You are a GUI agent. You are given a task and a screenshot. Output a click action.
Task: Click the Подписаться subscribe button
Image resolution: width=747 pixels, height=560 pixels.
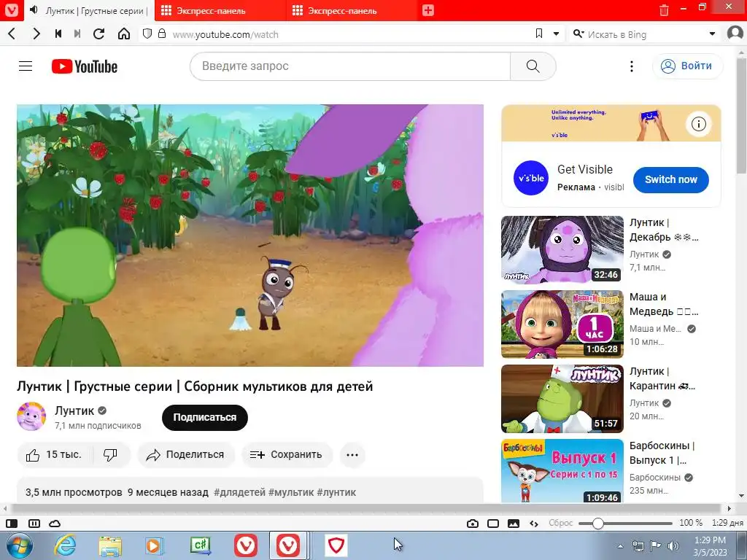pyautogui.click(x=204, y=417)
